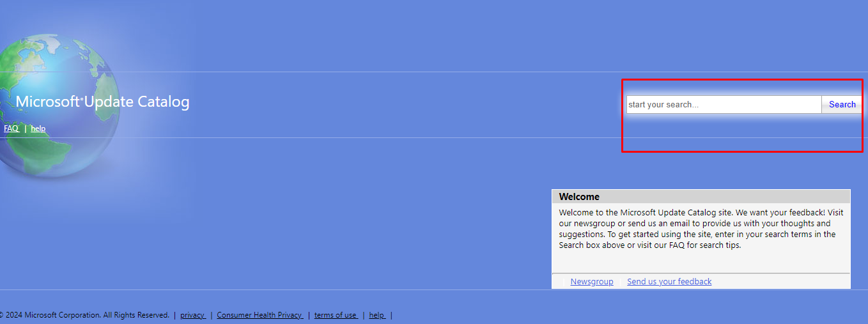Viewport: 868px width, 324px height.
Task: Click the registered trademark symbol after Microsoft
Action: click(82, 98)
